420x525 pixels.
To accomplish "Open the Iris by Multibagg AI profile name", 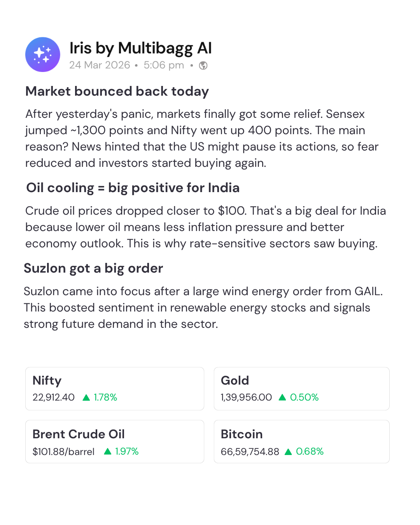I will (140, 48).
